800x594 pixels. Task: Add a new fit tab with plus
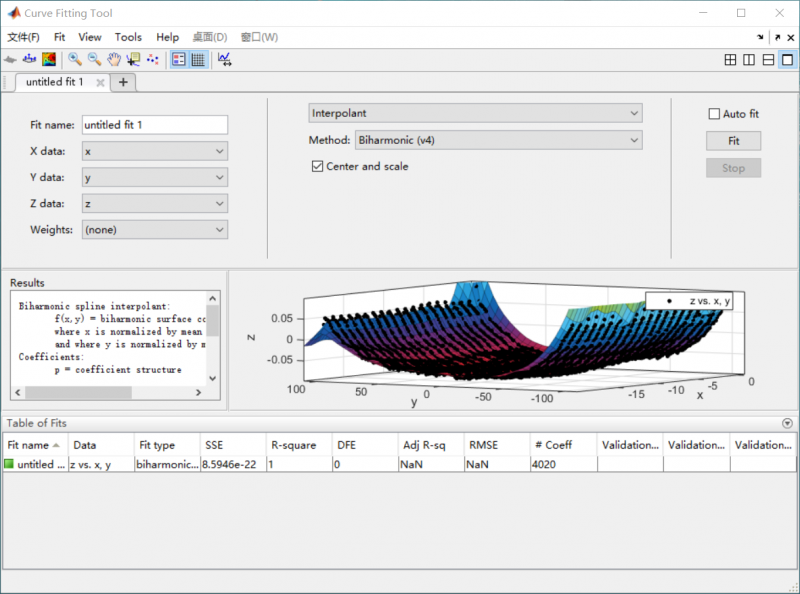coord(123,82)
